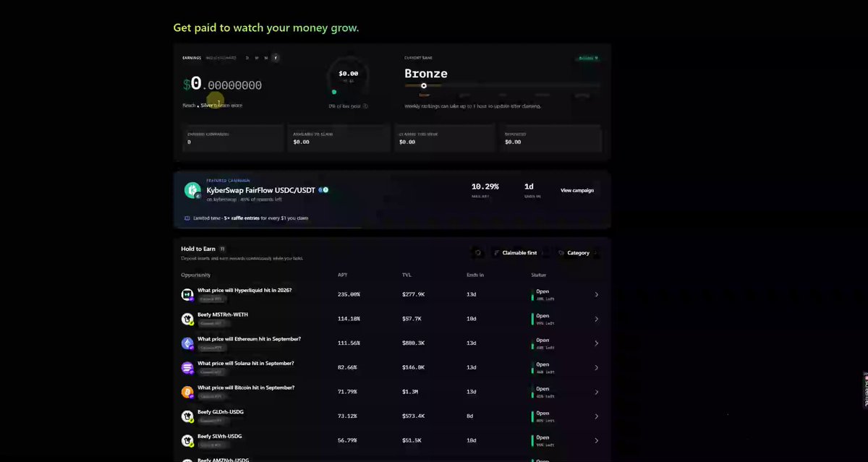Screen dimensions: 868x462
Task: Expand the Ethereum September row chevron
Action: pyautogui.click(x=597, y=343)
